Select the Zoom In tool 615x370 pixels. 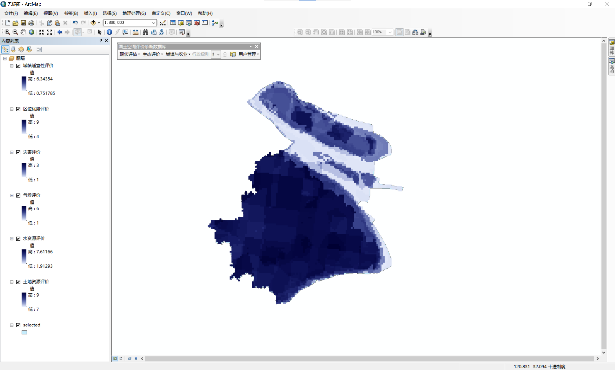[7, 32]
